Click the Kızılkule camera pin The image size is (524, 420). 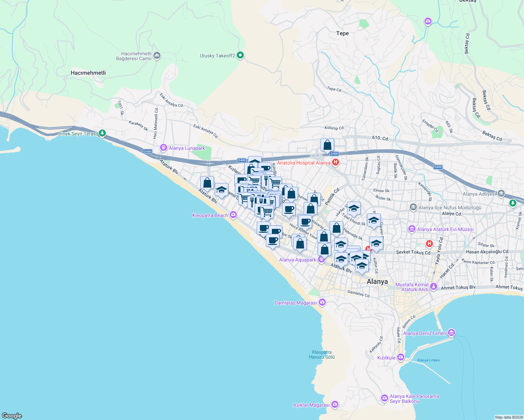click(x=401, y=357)
